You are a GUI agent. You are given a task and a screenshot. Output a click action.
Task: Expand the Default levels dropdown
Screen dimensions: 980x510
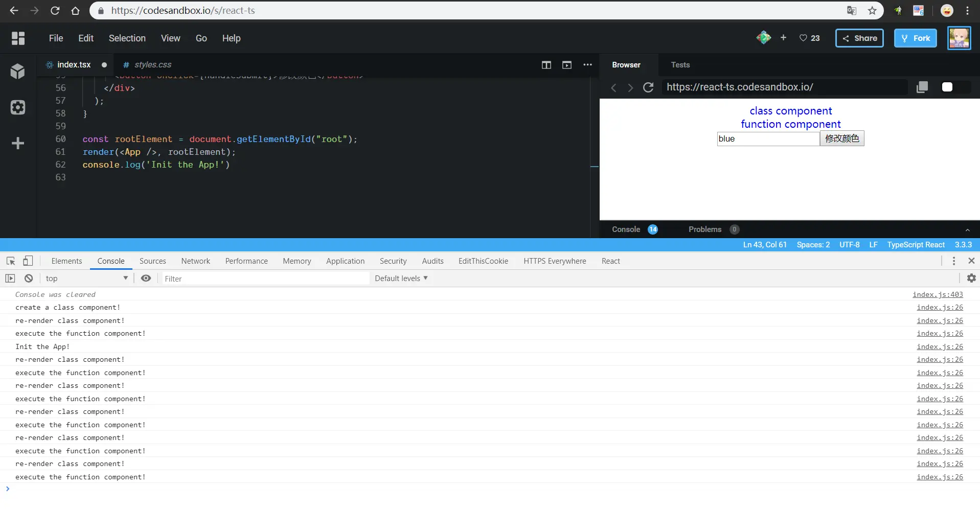coord(401,279)
